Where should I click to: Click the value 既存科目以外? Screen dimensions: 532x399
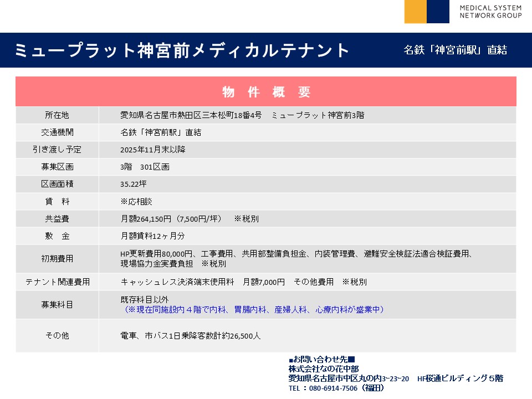[145, 300]
